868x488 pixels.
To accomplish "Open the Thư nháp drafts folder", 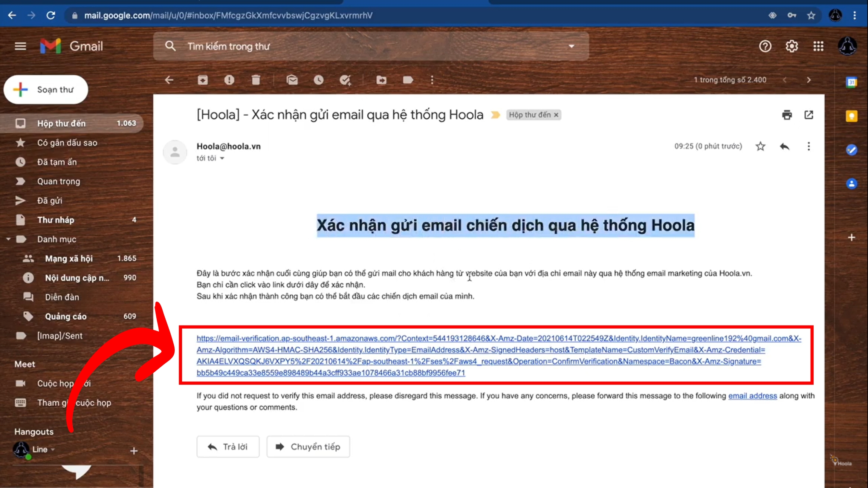I will (56, 220).
